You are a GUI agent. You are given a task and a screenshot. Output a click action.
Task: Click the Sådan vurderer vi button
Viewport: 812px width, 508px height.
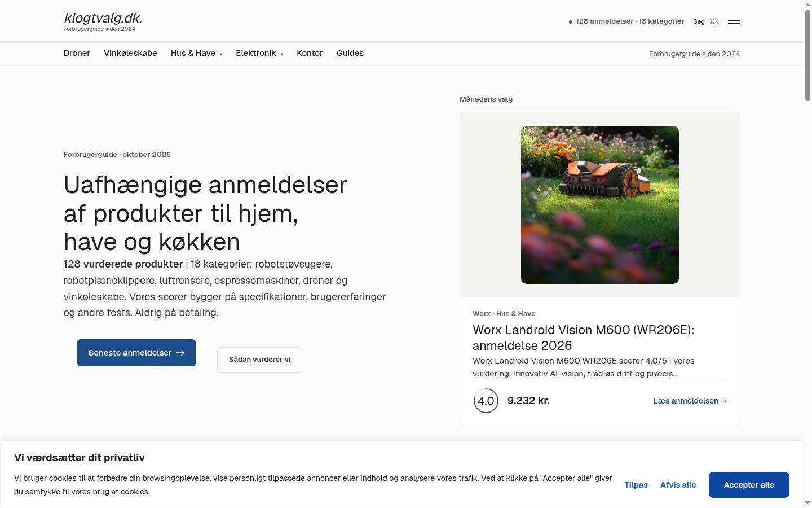coord(259,360)
